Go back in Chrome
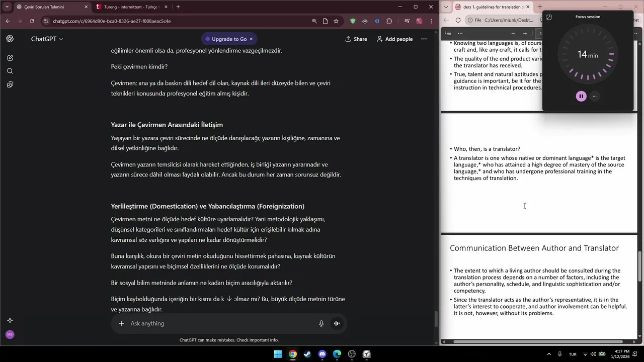 [x=8, y=21]
